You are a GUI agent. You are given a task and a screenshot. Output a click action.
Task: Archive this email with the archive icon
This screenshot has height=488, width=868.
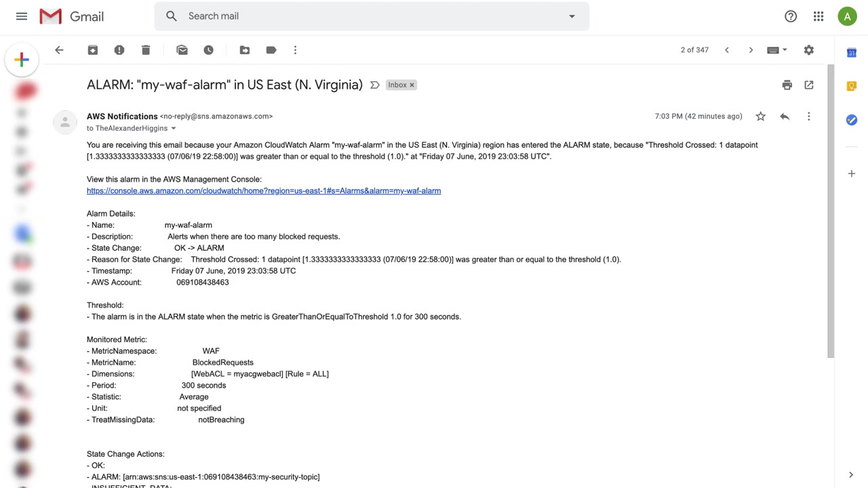pos(93,50)
